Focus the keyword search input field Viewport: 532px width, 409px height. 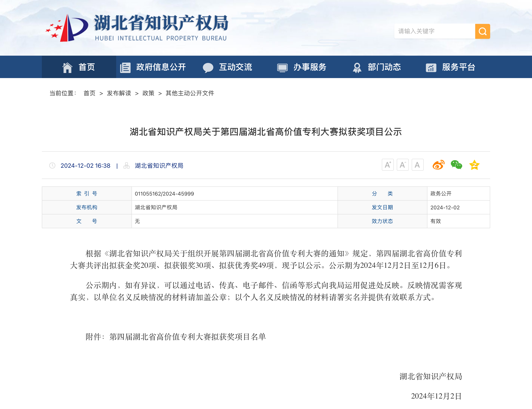(x=435, y=31)
